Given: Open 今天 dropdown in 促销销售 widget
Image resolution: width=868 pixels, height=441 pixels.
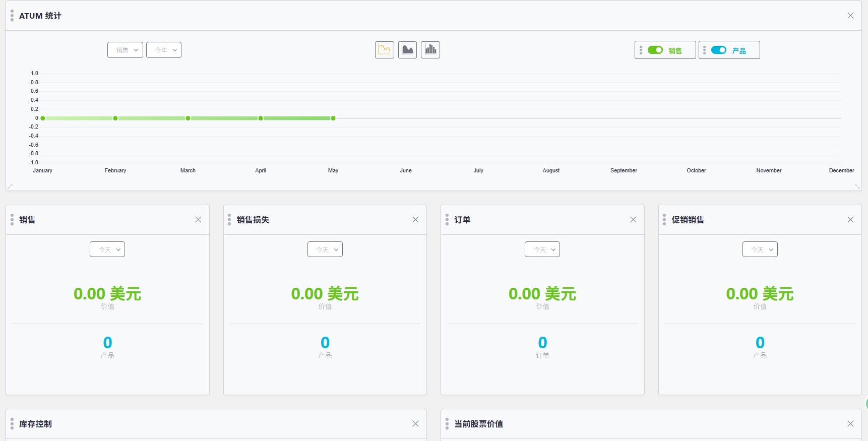Looking at the screenshot, I should [x=760, y=249].
